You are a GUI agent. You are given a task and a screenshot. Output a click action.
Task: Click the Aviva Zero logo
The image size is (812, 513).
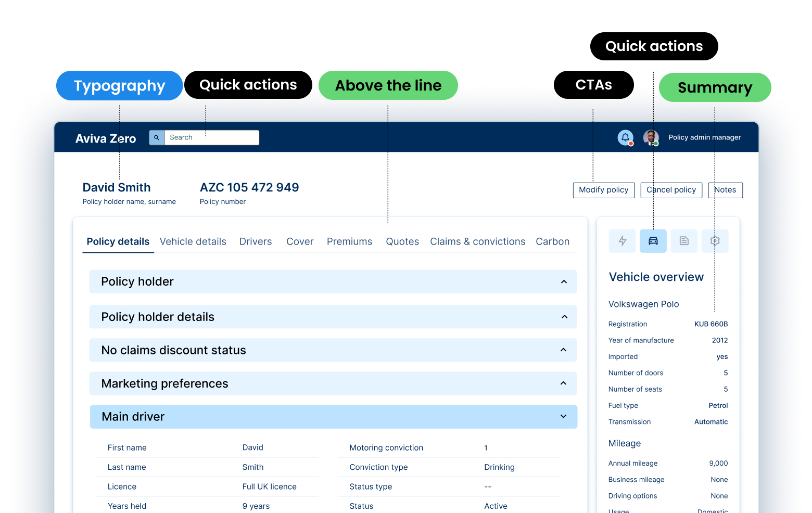105,138
